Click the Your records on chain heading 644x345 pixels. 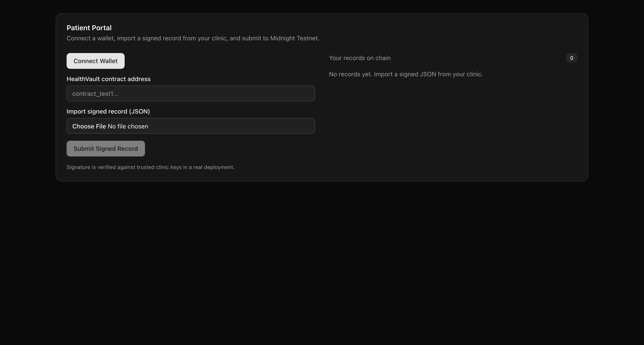point(359,58)
